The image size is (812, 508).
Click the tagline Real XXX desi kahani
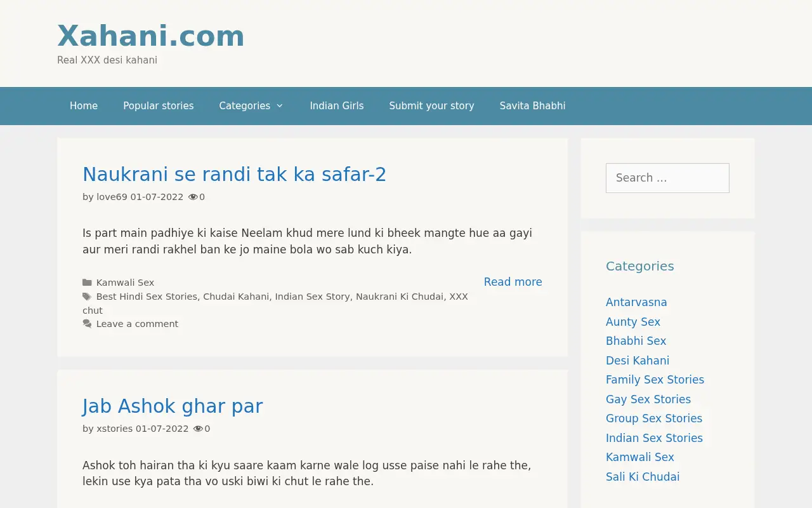pyautogui.click(x=107, y=60)
